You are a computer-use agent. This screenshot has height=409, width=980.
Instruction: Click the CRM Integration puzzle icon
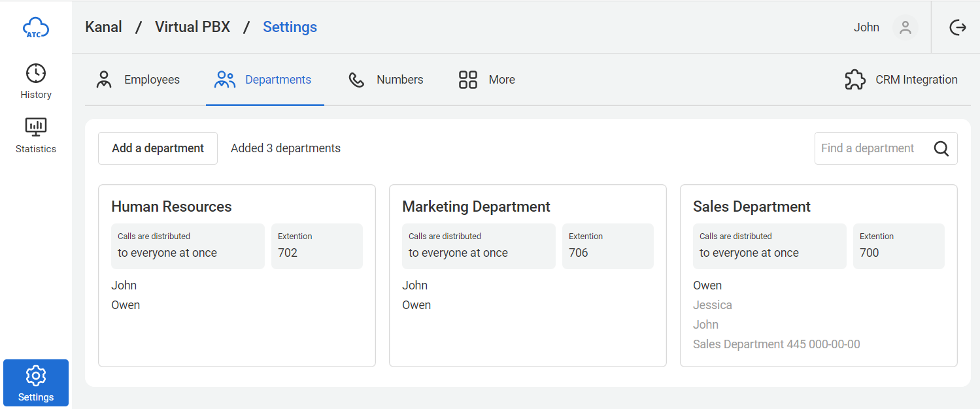(855, 80)
